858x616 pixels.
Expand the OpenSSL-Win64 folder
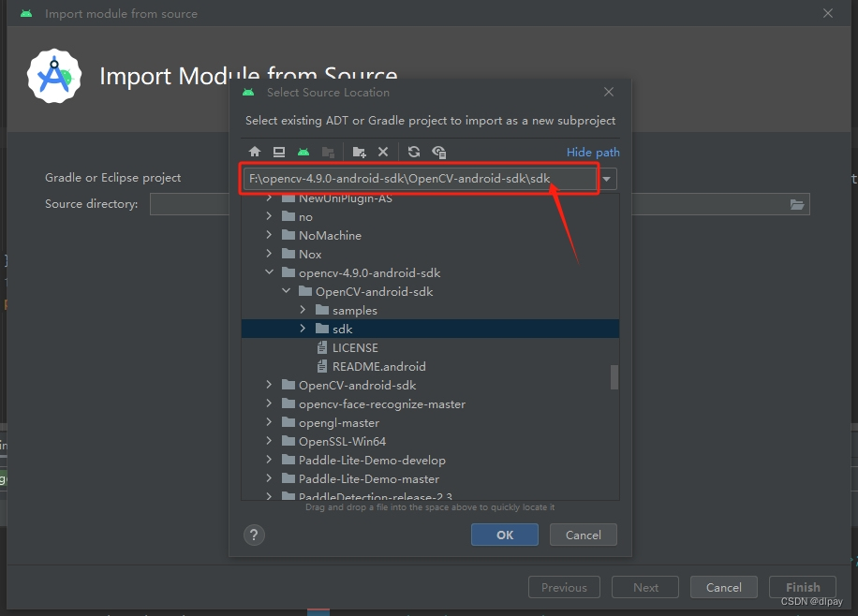pyautogui.click(x=269, y=440)
